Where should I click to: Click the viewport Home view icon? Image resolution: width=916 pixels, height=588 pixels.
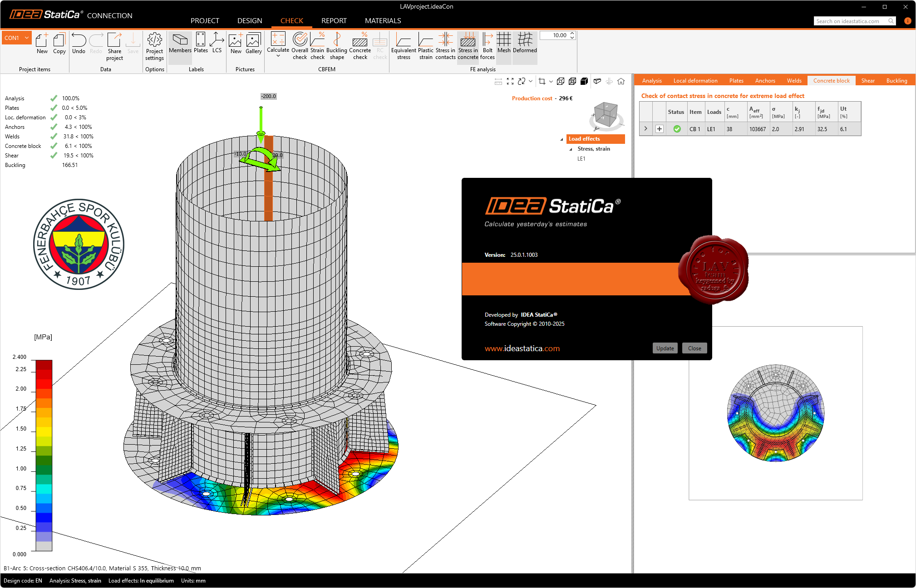(x=621, y=81)
